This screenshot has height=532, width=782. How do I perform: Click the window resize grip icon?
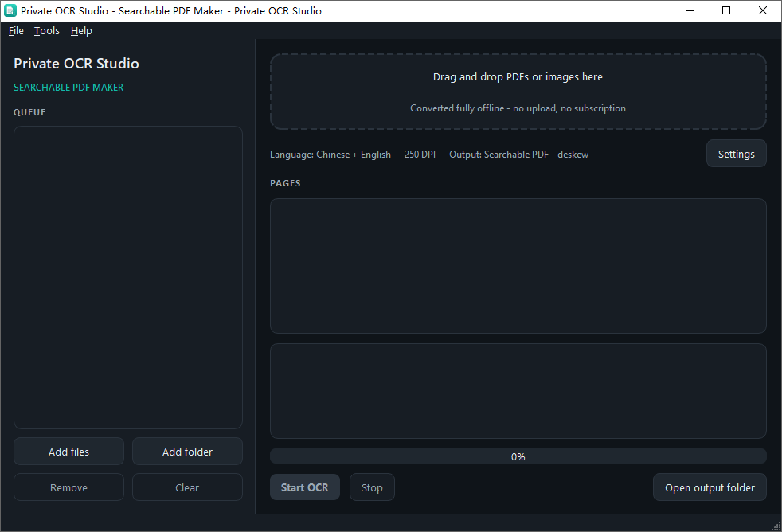(776, 526)
